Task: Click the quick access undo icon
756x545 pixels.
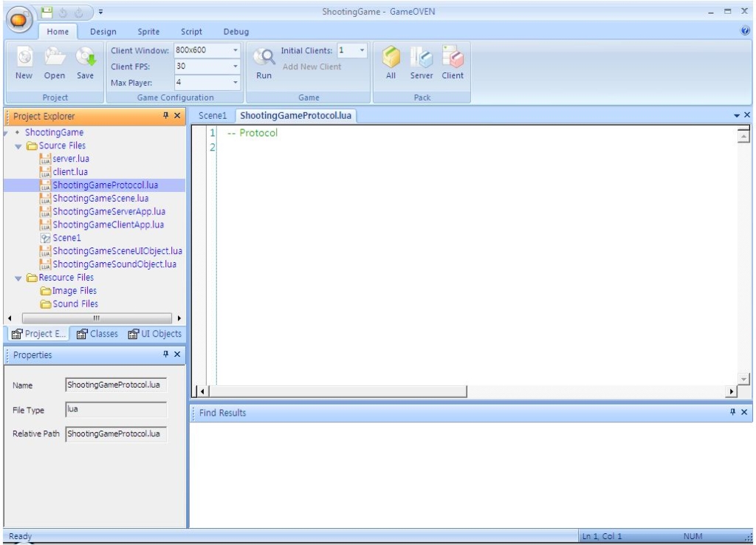Action: point(63,13)
